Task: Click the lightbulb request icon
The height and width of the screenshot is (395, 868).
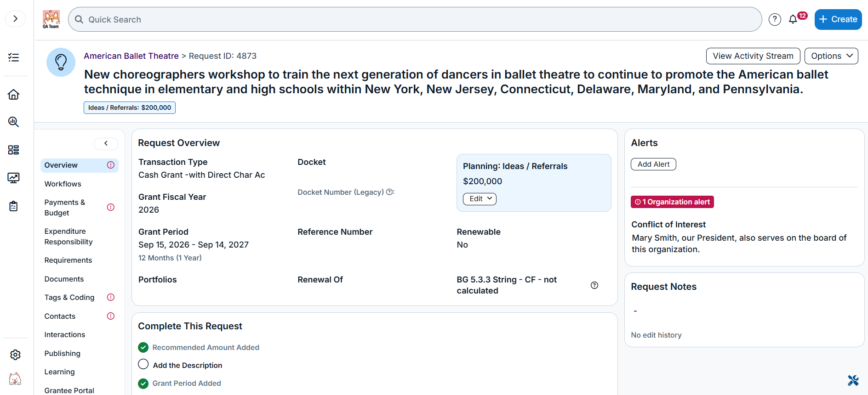Action: click(x=61, y=62)
